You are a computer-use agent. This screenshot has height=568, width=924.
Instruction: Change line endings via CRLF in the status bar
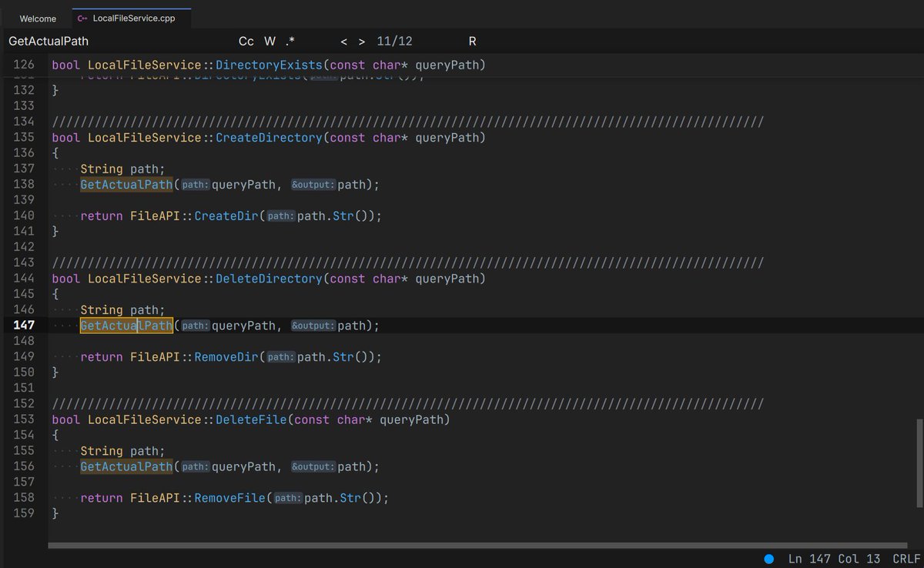(x=906, y=559)
